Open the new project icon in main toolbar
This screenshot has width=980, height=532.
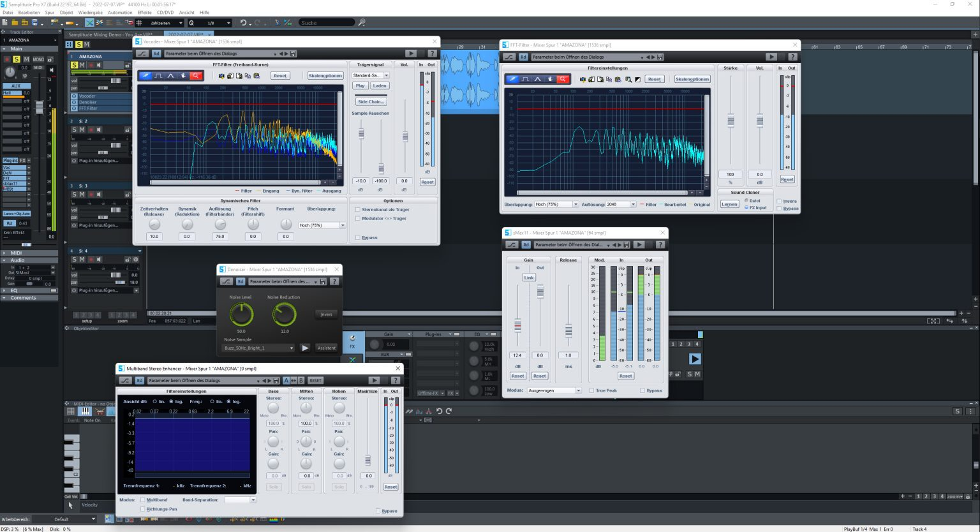(6, 22)
